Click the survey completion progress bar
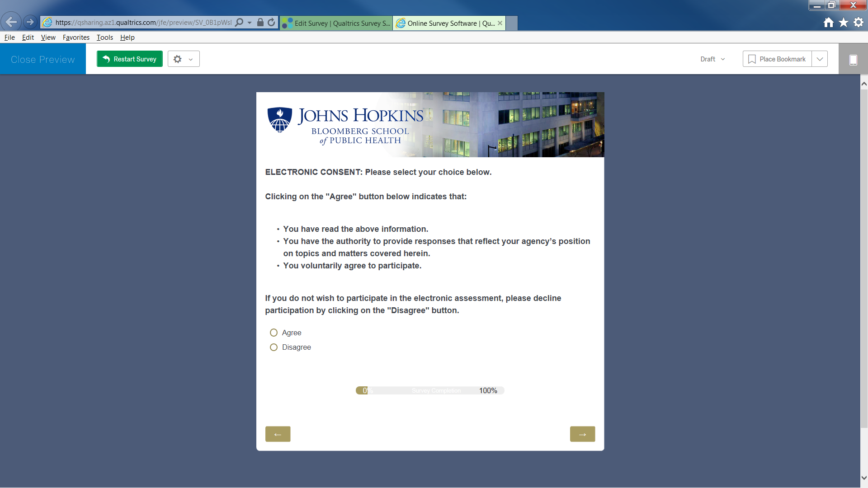Screen dimensions: 868x488 click(x=430, y=390)
